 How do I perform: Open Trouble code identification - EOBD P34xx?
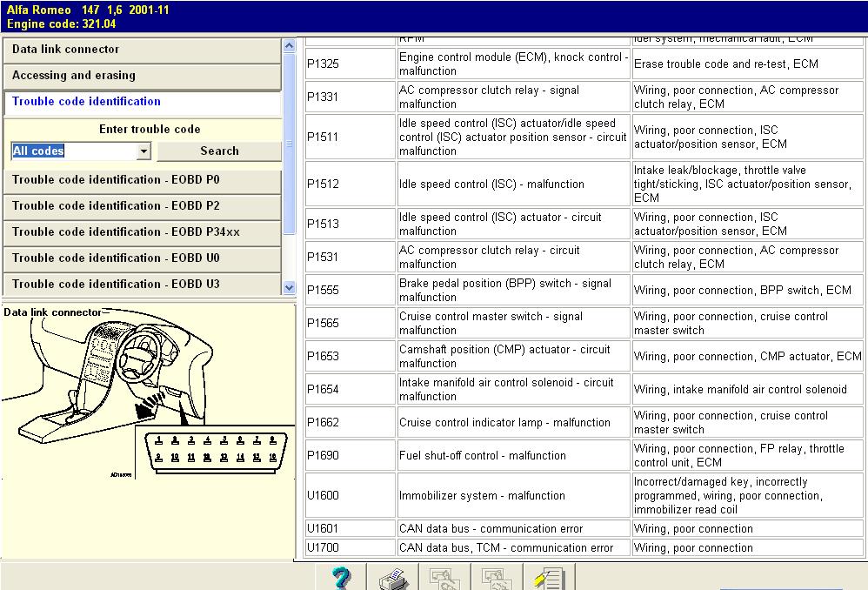(x=143, y=232)
